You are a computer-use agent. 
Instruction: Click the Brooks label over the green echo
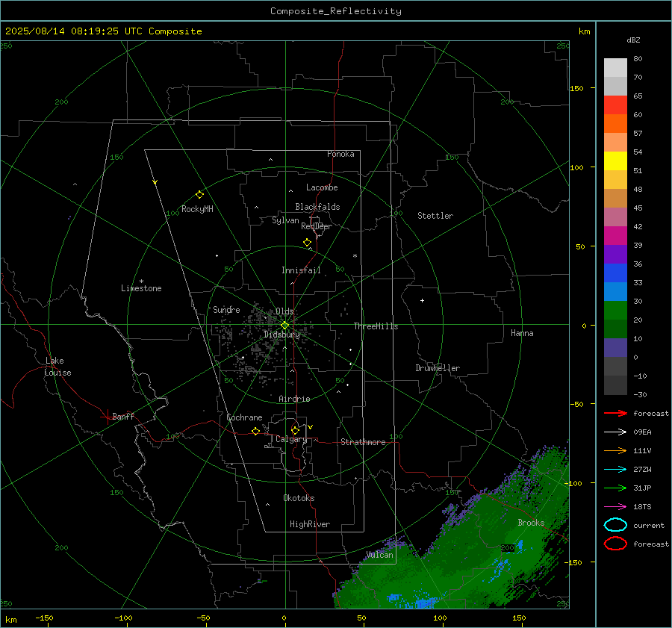point(531,523)
